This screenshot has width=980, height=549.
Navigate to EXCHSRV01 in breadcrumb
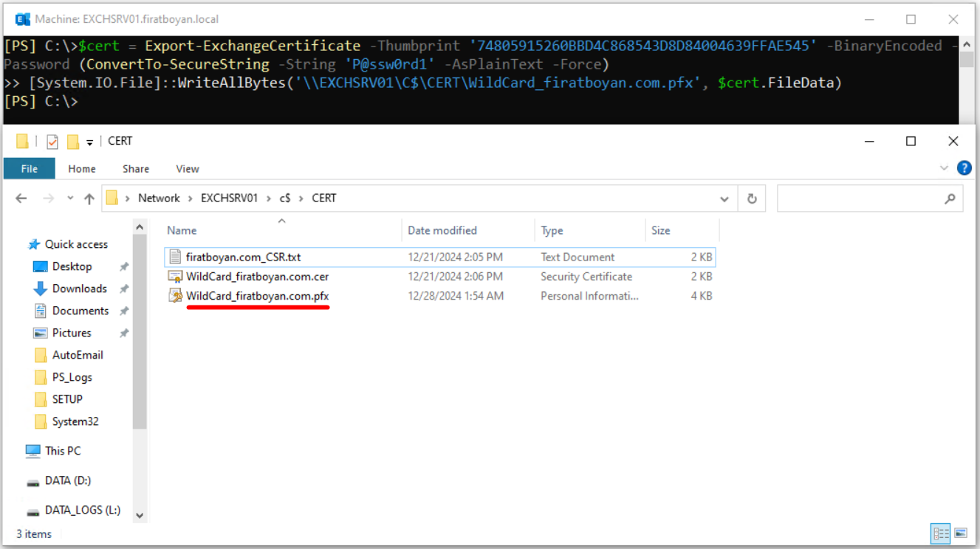coord(230,198)
